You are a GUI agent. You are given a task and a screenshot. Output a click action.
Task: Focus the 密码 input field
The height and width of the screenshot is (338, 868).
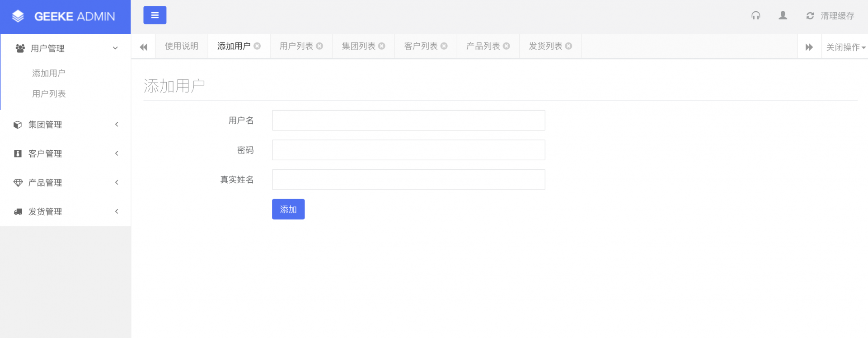[x=408, y=150]
